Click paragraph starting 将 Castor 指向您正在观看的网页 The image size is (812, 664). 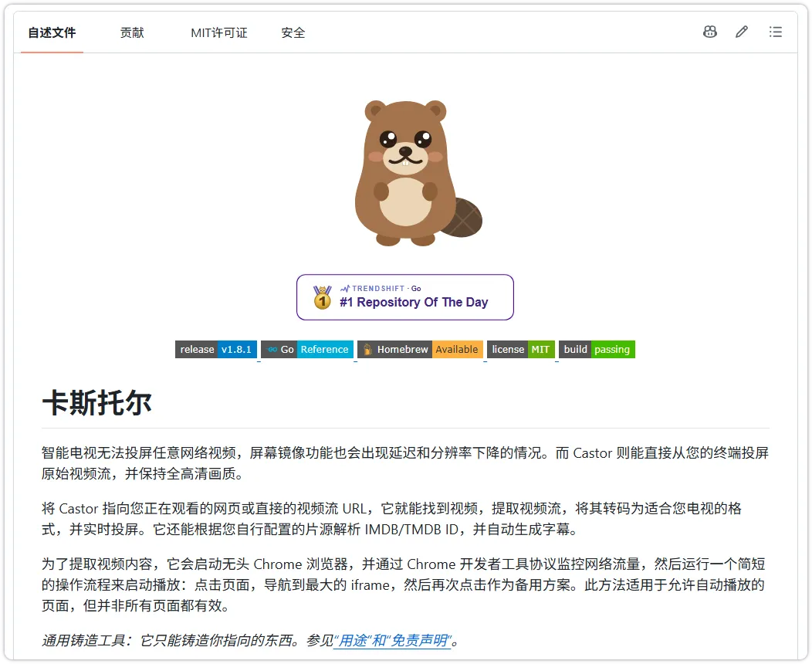click(392, 518)
